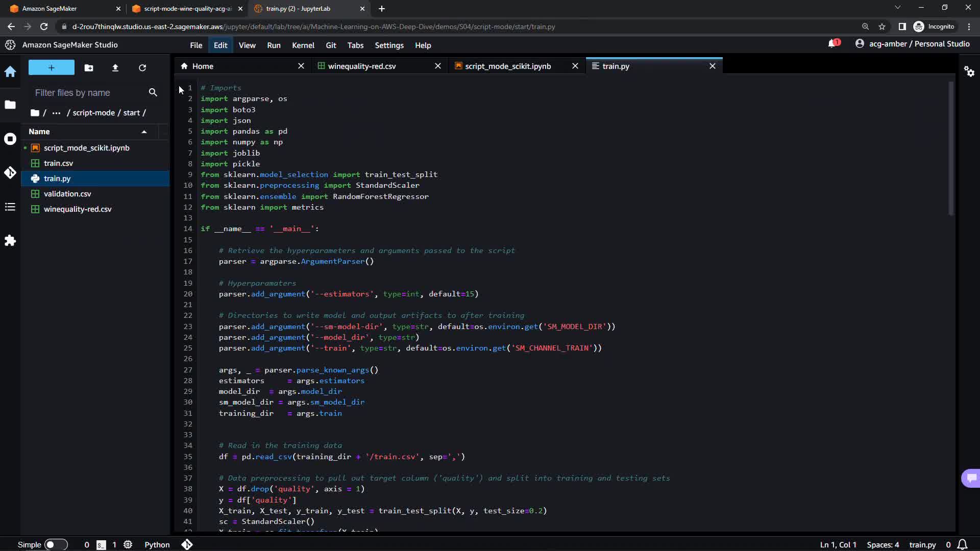Click the New Folder icon
This screenshot has height=551, width=980.
point(89,67)
